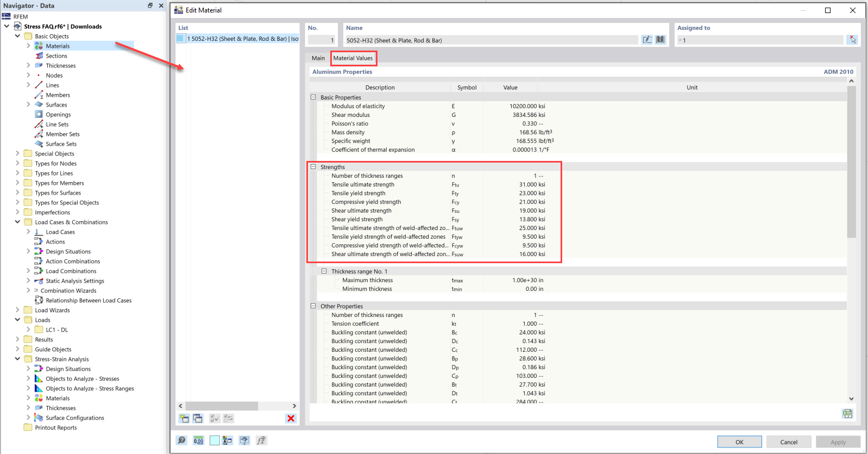The width and height of the screenshot is (868, 454).
Task: Close the Navigator - Data panel
Action: pyautogui.click(x=161, y=5)
